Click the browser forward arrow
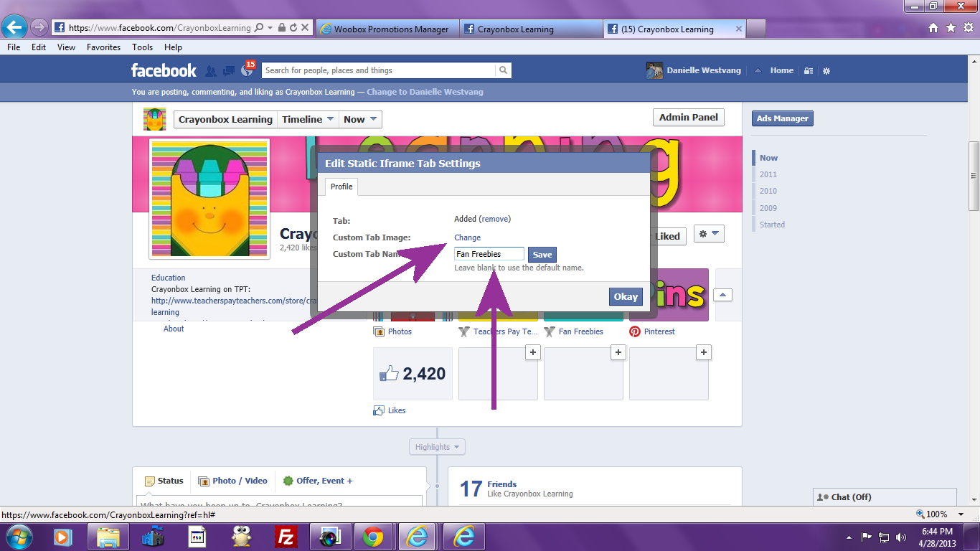 (x=39, y=28)
